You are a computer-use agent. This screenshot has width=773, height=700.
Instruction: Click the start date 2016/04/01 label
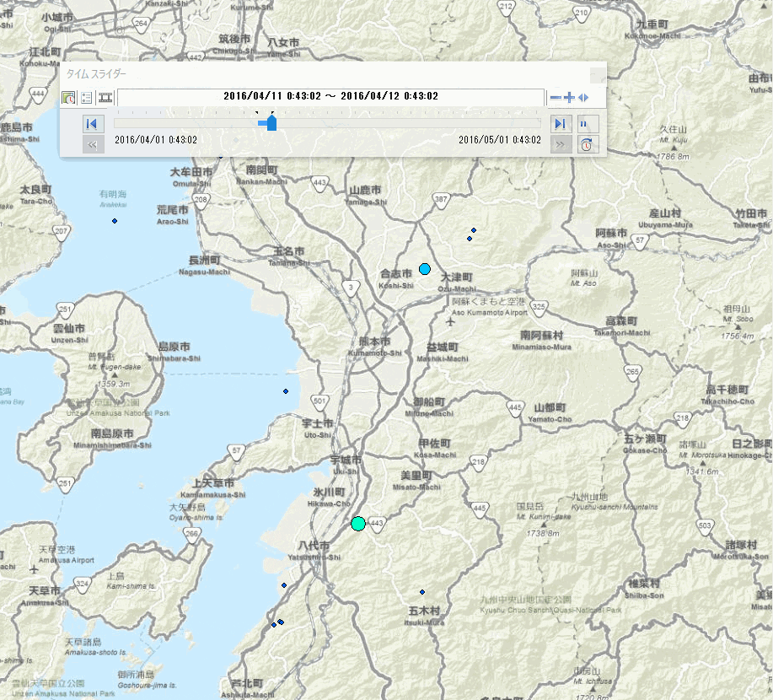click(156, 140)
